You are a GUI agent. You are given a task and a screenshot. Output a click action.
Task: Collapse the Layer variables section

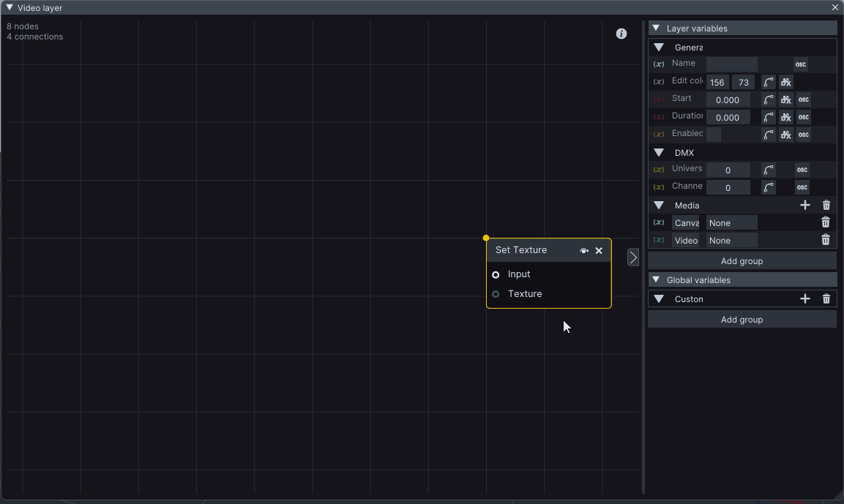654,29
